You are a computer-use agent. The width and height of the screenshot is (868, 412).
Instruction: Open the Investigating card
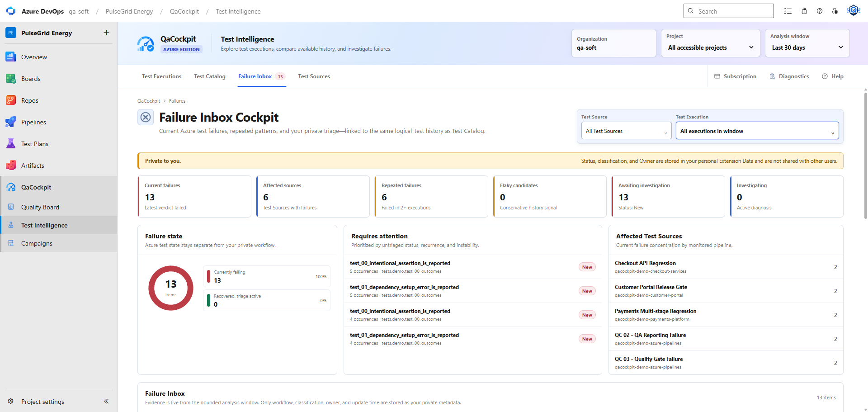click(787, 196)
